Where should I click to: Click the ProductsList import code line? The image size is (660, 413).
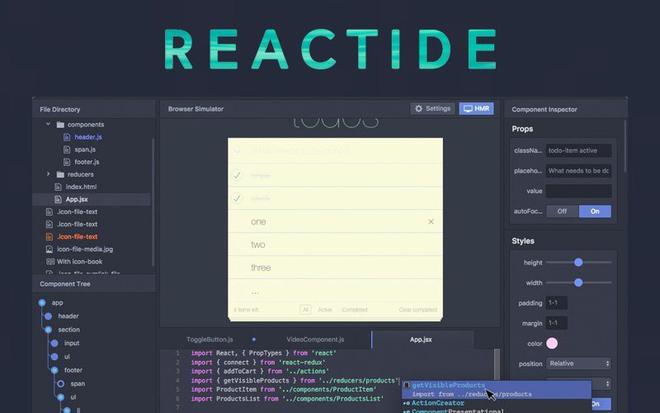pyautogui.click(x=287, y=398)
